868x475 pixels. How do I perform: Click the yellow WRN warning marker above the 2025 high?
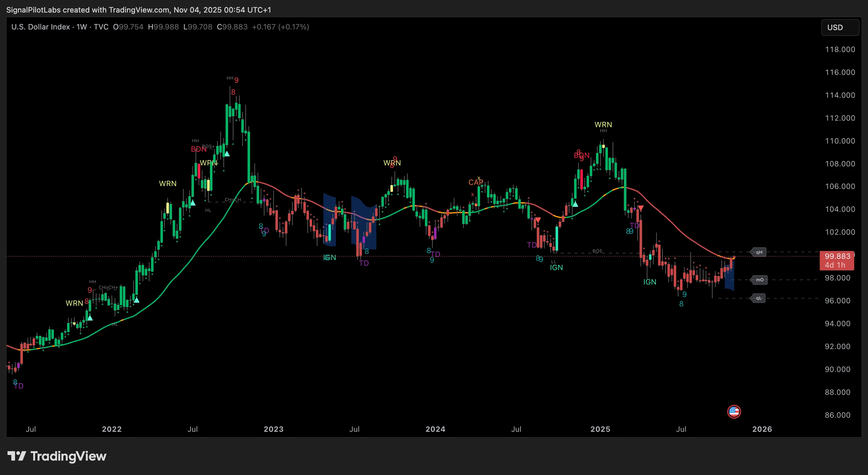tap(604, 124)
